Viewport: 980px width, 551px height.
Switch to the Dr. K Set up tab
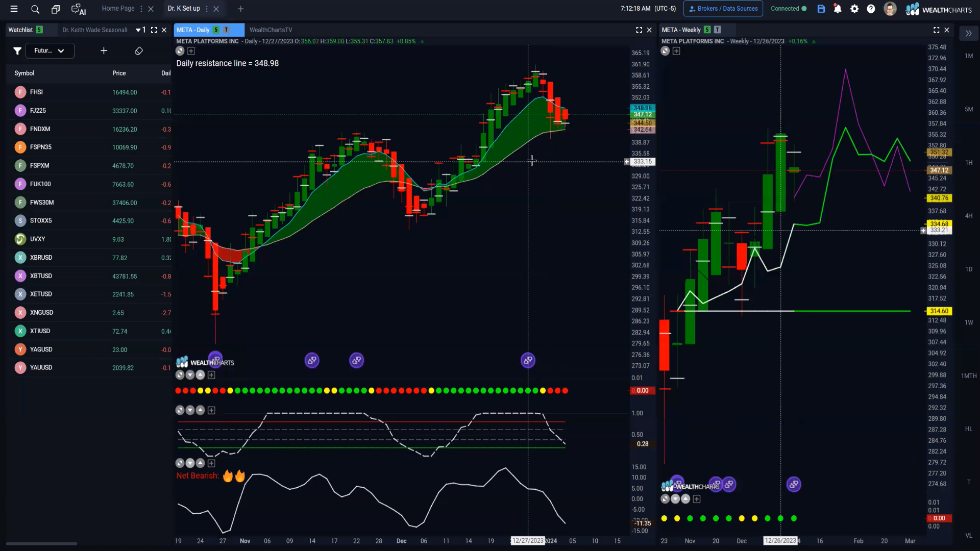(184, 9)
